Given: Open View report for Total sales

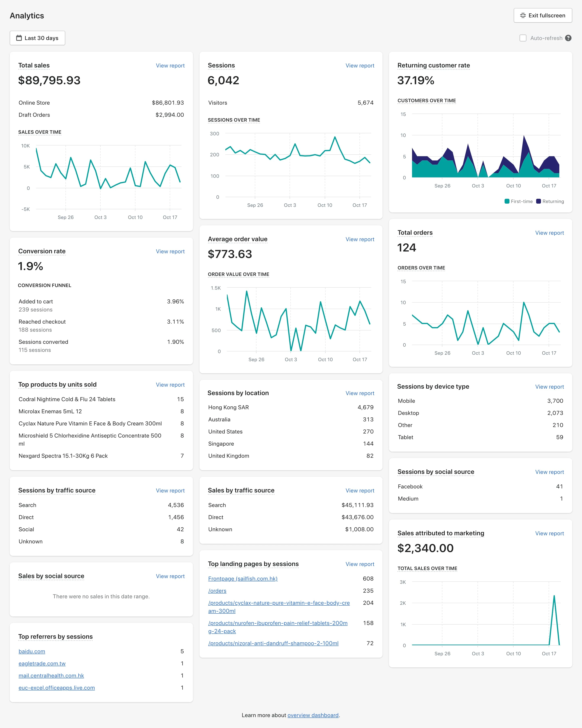Looking at the screenshot, I should (x=170, y=65).
